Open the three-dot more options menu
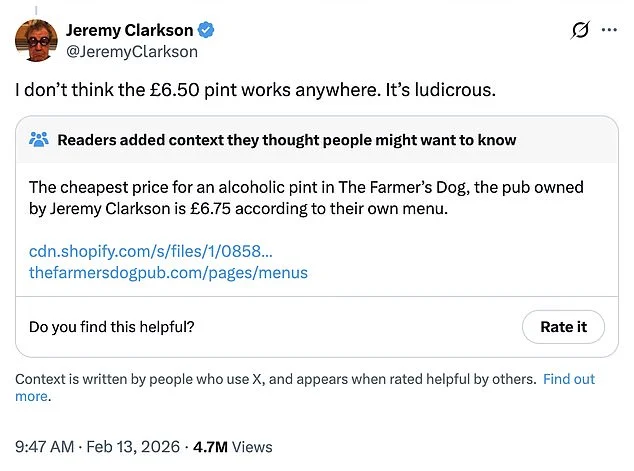 pos(609,31)
